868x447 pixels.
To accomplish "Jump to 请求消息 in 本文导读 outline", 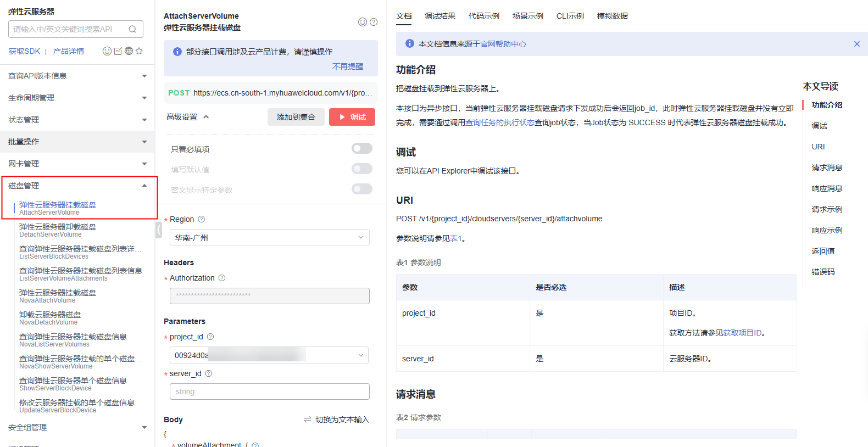I will (x=827, y=167).
